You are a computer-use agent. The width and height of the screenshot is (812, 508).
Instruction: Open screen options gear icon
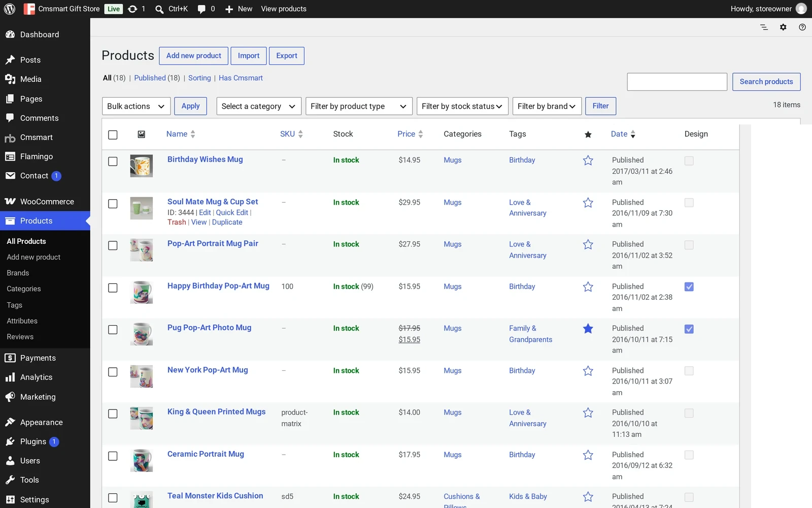783,27
